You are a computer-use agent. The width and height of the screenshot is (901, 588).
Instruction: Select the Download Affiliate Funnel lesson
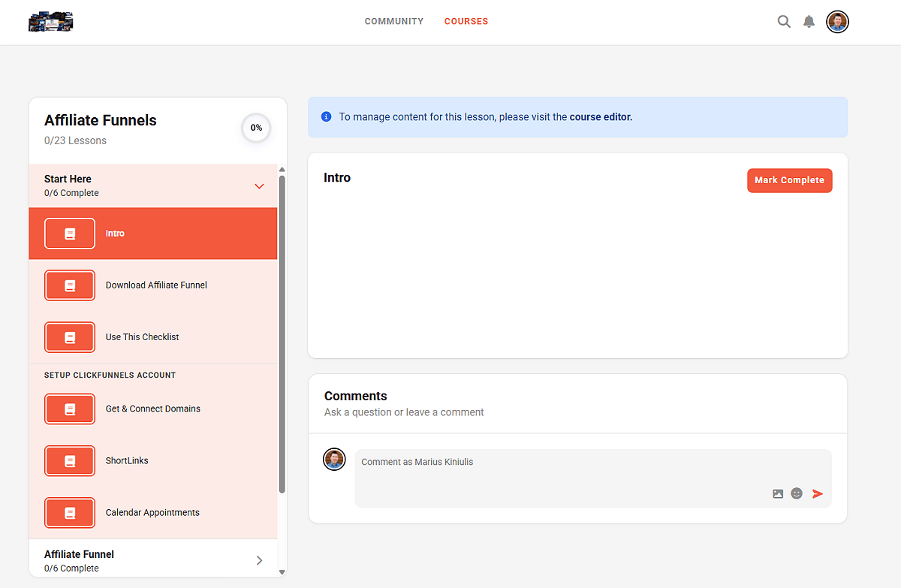pyautogui.click(x=153, y=285)
